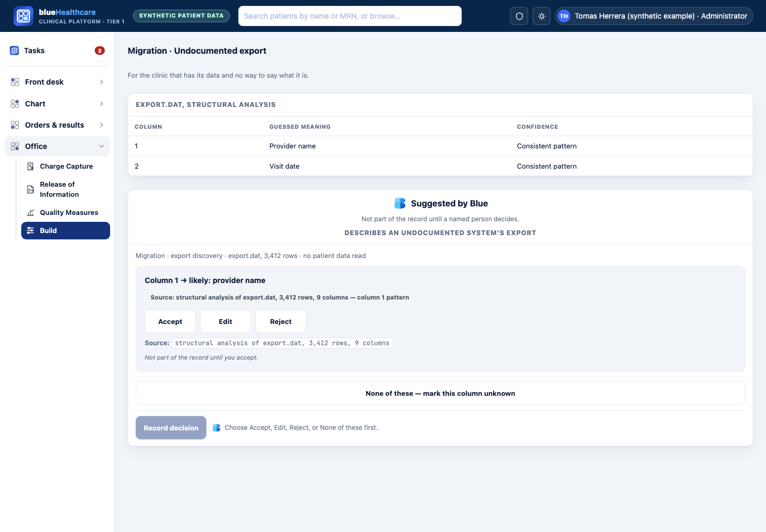The image size is (766, 532).
Task: Click the Tasks icon in sidebar
Action: tap(14, 51)
